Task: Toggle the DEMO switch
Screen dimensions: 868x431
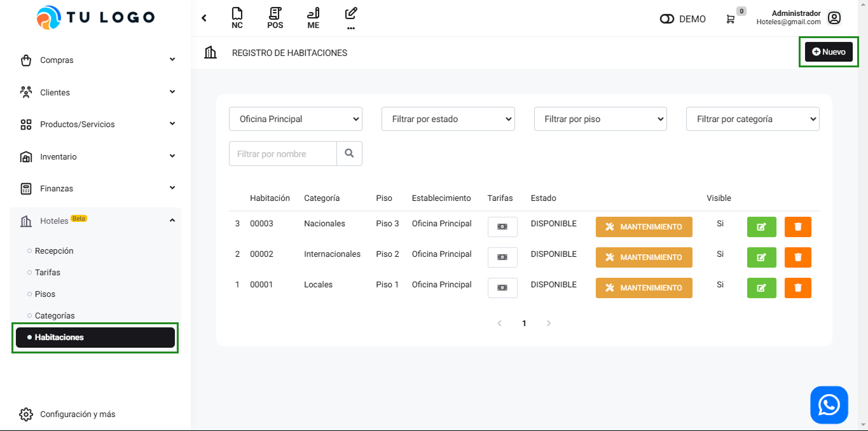Action: point(667,19)
